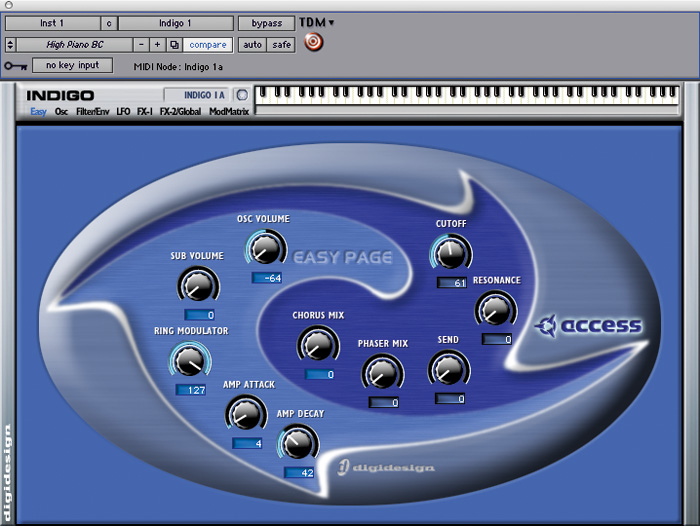Switch to the Filter/Env tab

click(92, 112)
